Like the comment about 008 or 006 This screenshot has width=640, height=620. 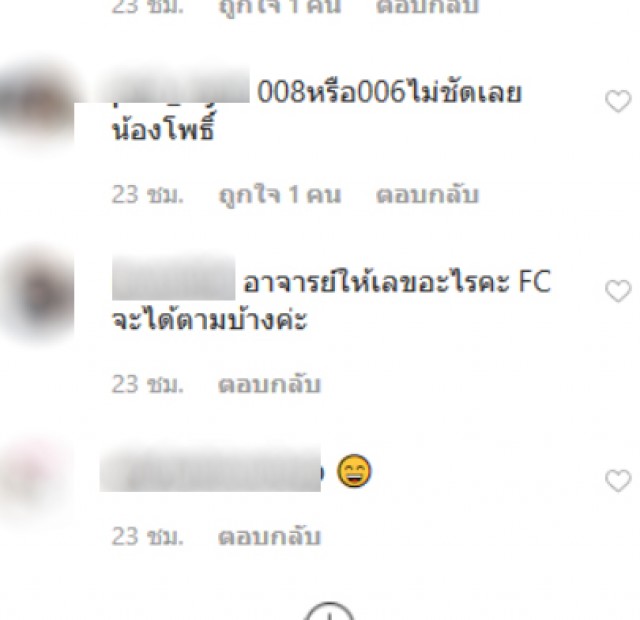tap(618, 101)
